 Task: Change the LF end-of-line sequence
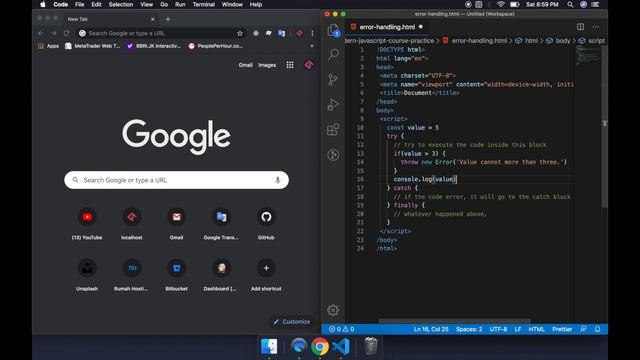(518, 329)
